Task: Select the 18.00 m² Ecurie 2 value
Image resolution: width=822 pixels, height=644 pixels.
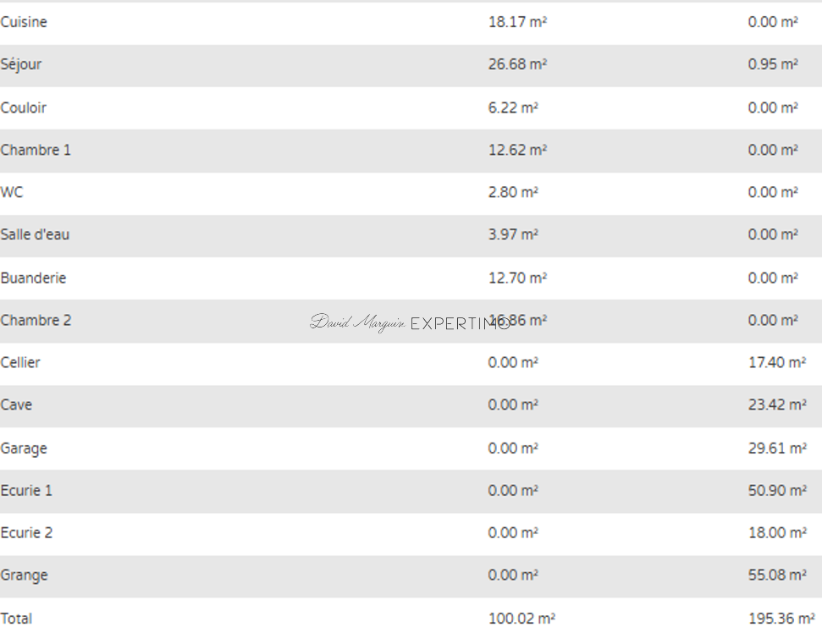Action: 776,532
